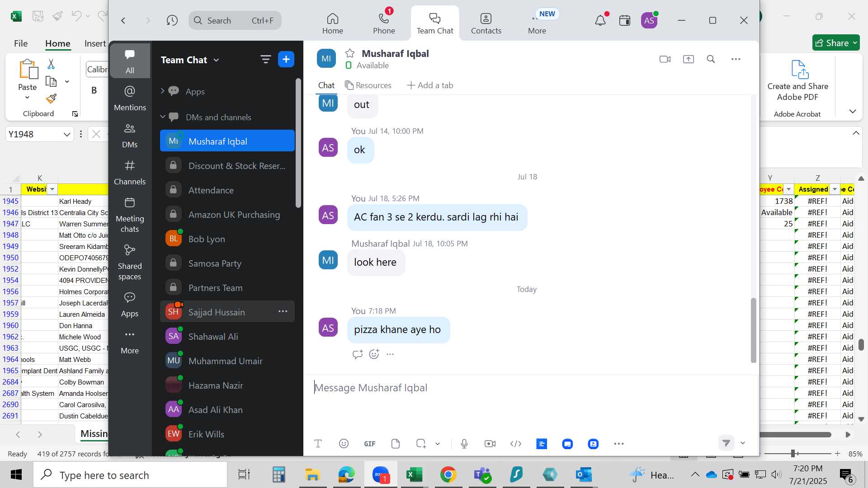The width and height of the screenshot is (868, 488).
Task: Go back using the Zoom back arrow
Action: [123, 20]
